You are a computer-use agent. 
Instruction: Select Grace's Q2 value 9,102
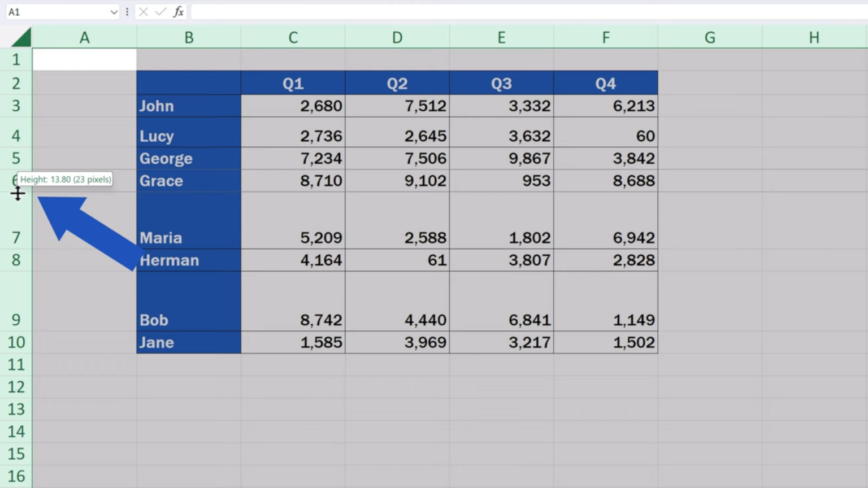tap(397, 181)
